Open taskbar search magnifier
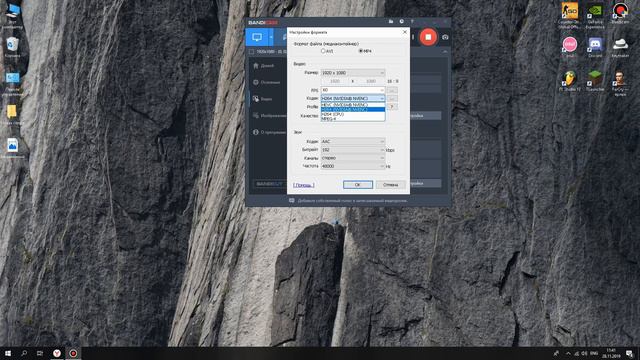The image size is (640, 360). tap(24, 353)
